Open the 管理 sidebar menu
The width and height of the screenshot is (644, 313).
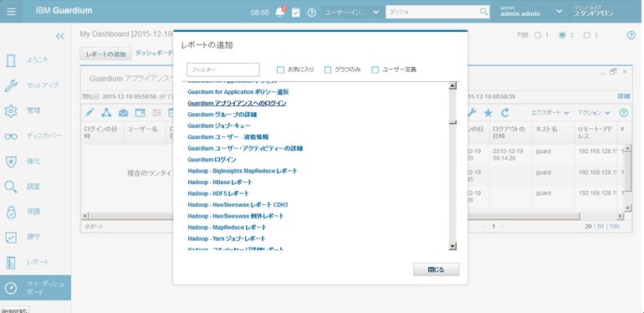click(x=33, y=111)
